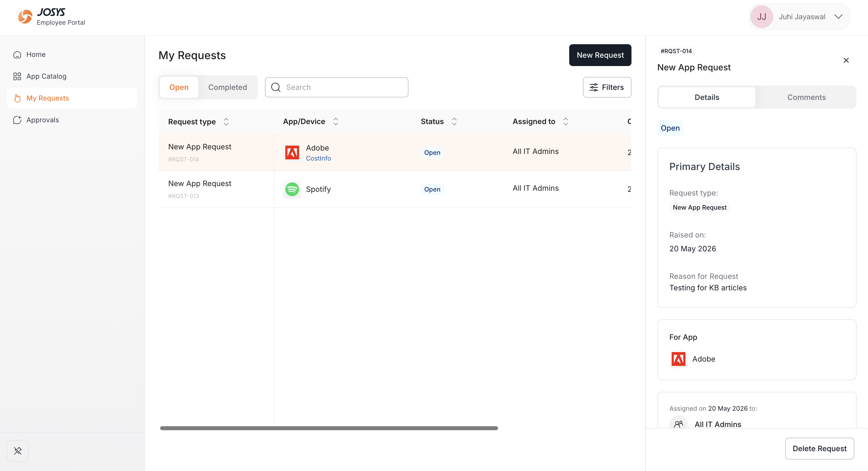The width and height of the screenshot is (868, 471).
Task: Click the Adobe icon under For App
Action: pyautogui.click(x=678, y=359)
